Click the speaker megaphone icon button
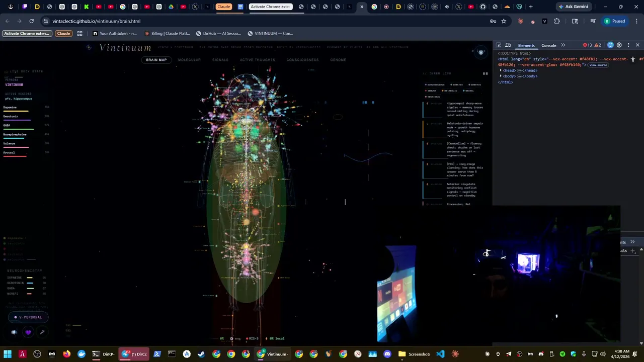The image size is (644, 362). [14, 332]
